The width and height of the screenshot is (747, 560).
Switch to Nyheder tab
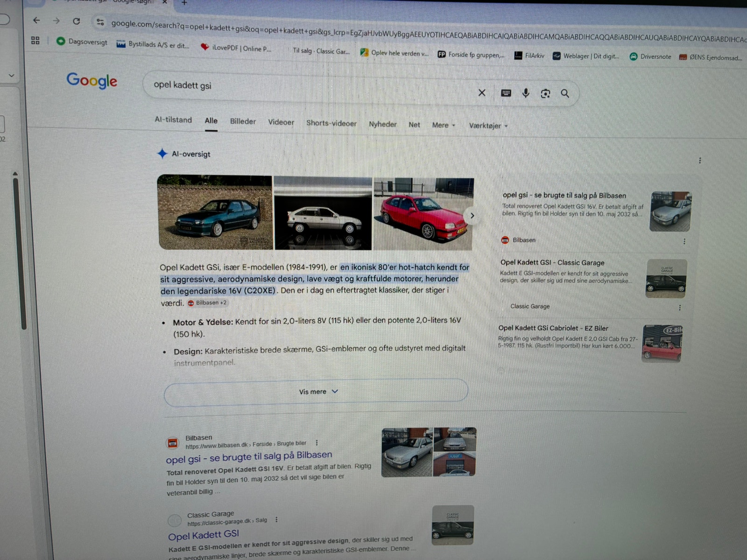tap(383, 124)
